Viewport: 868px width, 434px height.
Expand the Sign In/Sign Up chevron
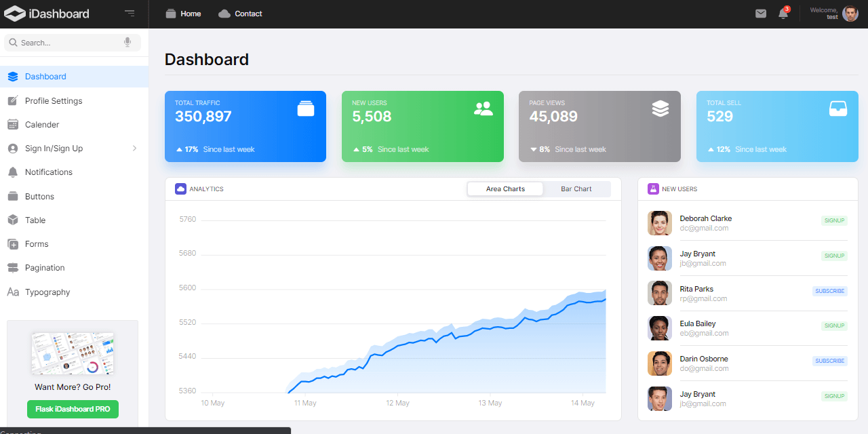134,149
